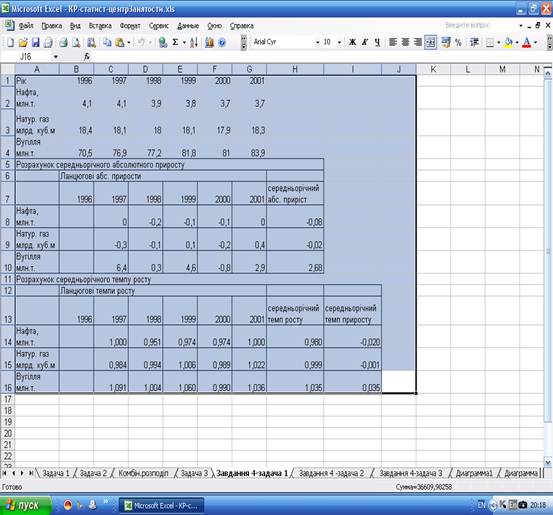Image resolution: width=553 pixels, height=515 pixels.
Task: Click the Insert function fx icon
Action: (87, 56)
